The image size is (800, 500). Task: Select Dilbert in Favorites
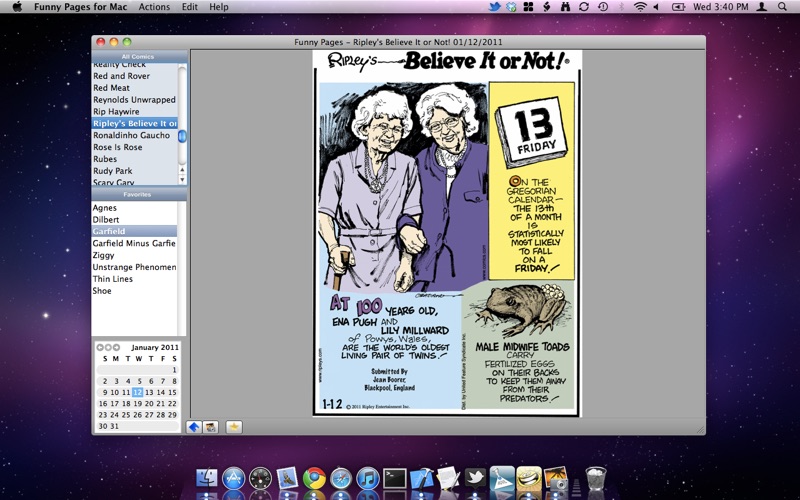tap(134, 219)
